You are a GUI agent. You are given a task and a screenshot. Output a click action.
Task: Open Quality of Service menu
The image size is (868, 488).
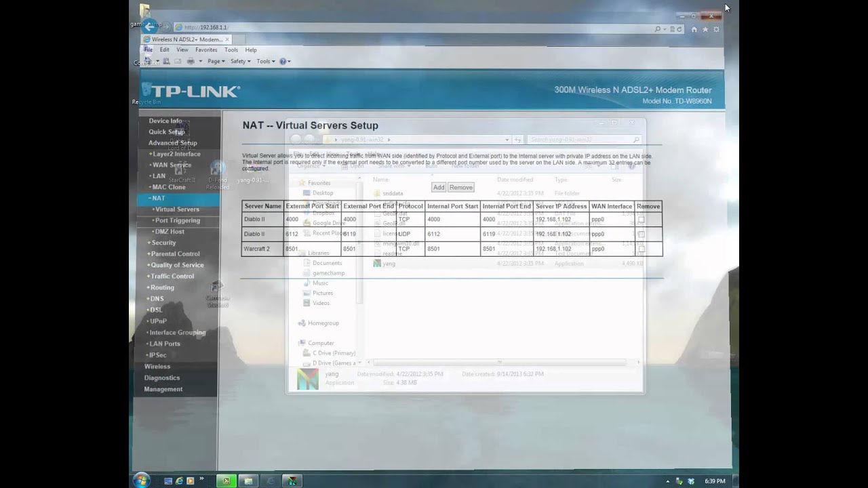[177, 265]
